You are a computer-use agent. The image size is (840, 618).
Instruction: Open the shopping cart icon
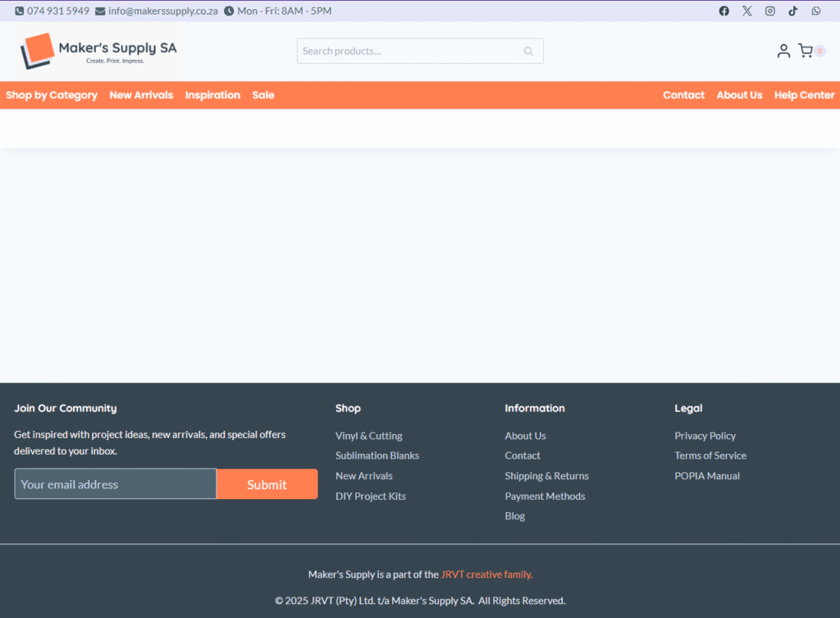[806, 51]
